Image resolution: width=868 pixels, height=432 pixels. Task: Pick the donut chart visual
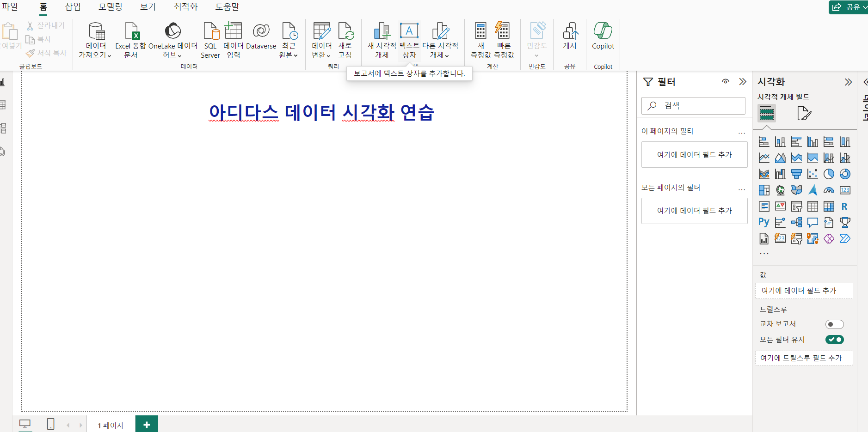[845, 174]
